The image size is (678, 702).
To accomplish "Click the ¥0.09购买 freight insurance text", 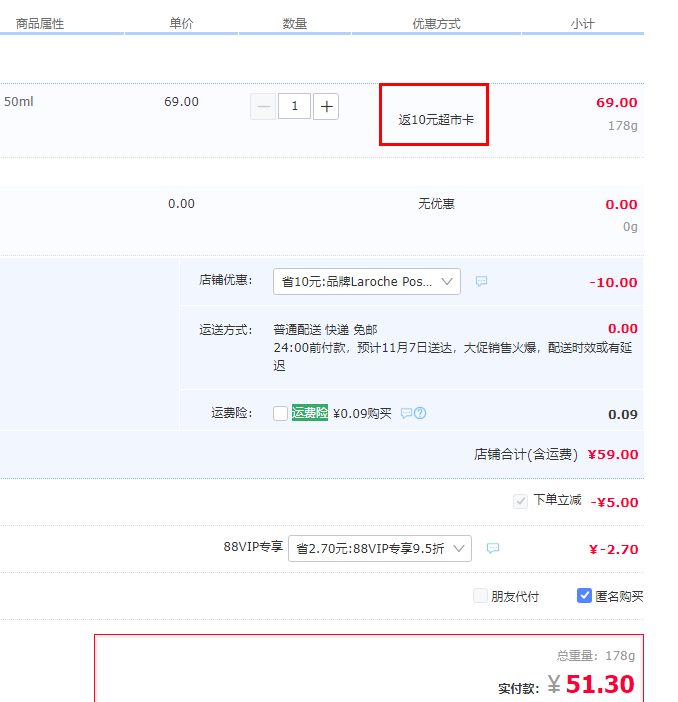I will tap(362, 413).
